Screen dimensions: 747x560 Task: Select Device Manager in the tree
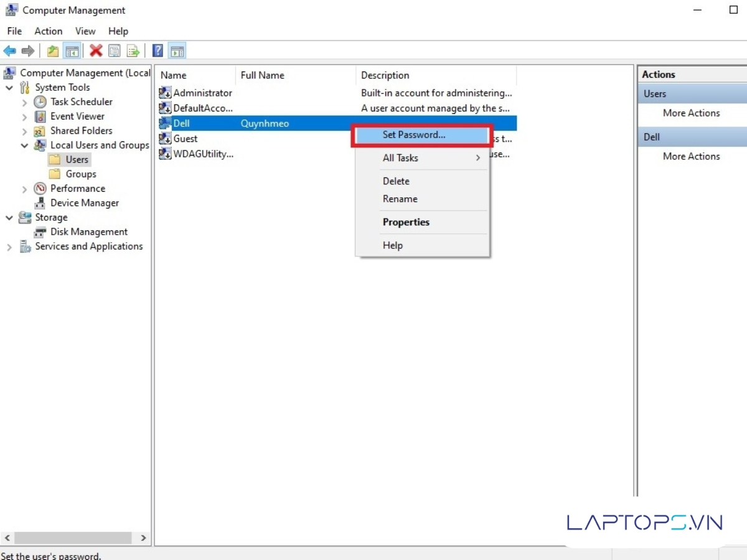click(84, 203)
